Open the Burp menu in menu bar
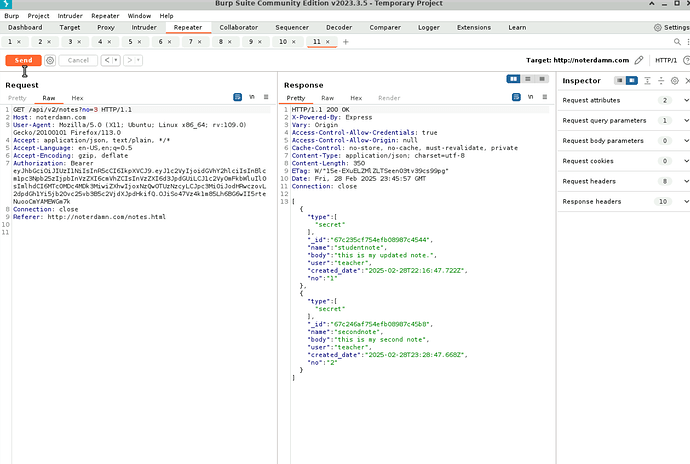 10,16
